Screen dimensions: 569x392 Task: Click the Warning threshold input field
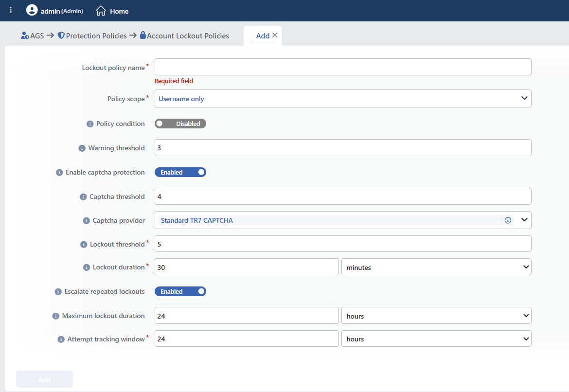pos(343,148)
